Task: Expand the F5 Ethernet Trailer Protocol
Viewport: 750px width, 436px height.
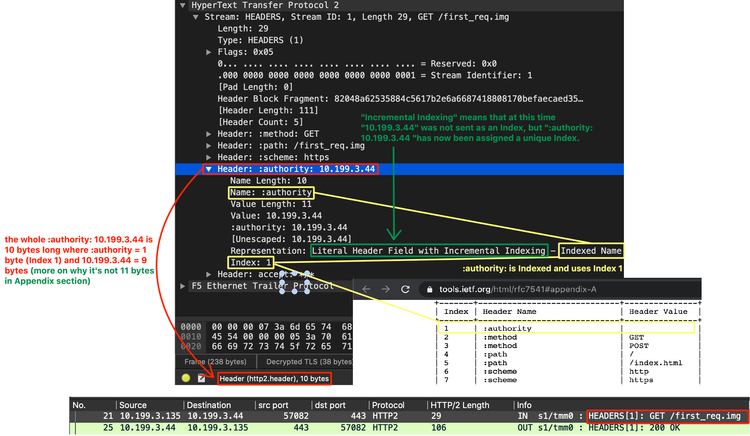Action: pyautogui.click(x=182, y=286)
